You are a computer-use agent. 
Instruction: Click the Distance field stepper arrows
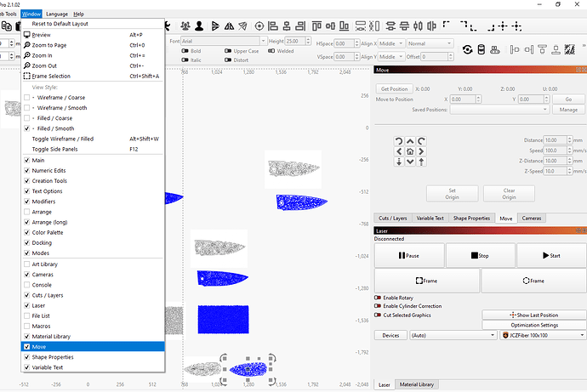coord(569,140)
